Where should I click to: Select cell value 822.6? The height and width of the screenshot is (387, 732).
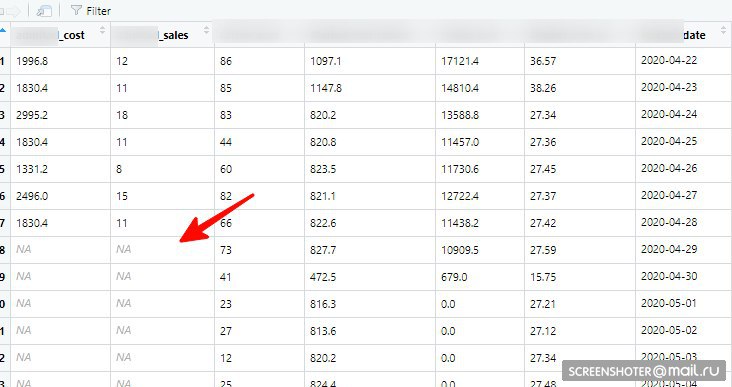coord(323,224)
